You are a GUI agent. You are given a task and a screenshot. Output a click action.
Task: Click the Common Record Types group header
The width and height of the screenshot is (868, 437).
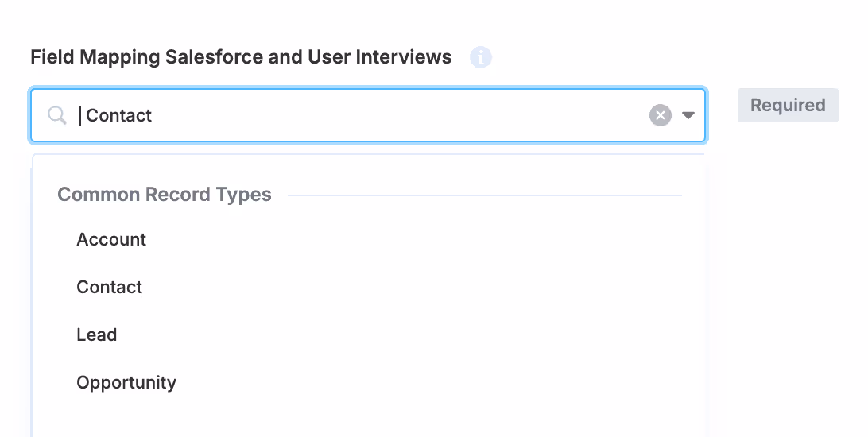click(165, 195)
